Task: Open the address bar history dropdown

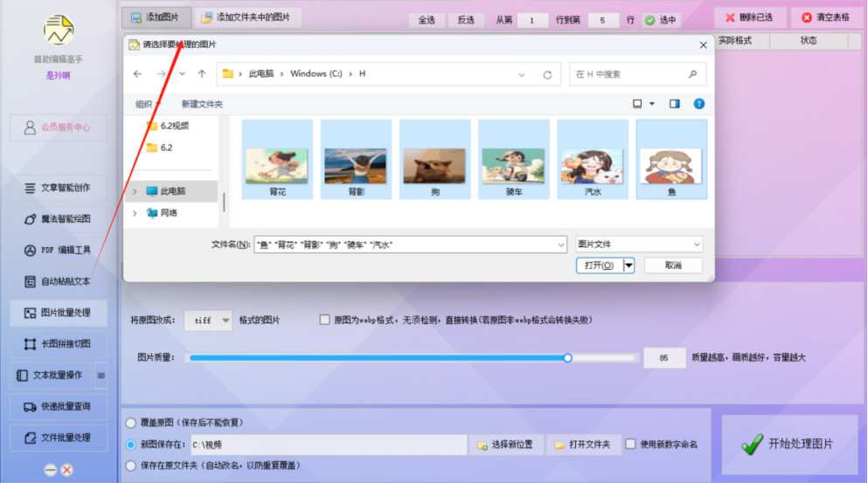Action: pos(522,75)
